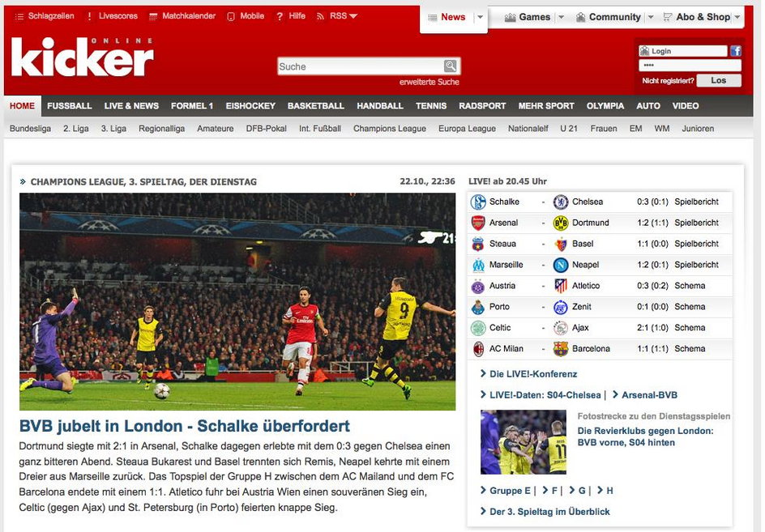Click the Schalke club crest
Screen dimensions: 765x532
[x=478, y=202]
